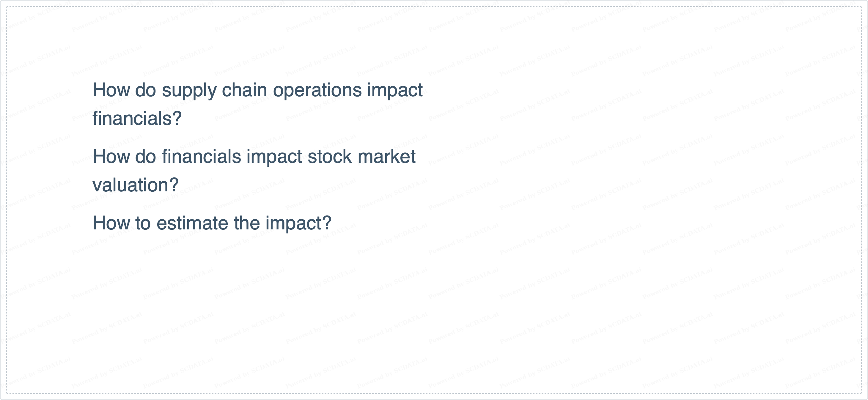Screen dimensions: 868x400
Task: Click "do" before the word "supply"
Action: pos(145,90)
